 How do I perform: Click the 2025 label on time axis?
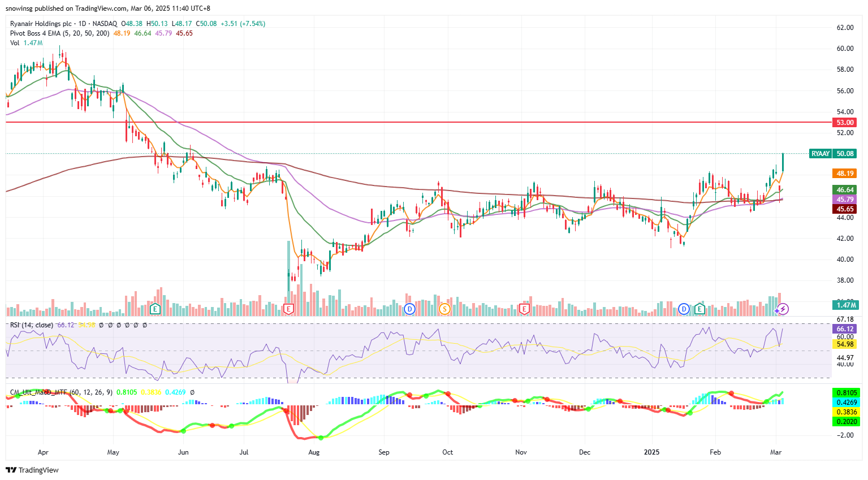click(652, 452)
